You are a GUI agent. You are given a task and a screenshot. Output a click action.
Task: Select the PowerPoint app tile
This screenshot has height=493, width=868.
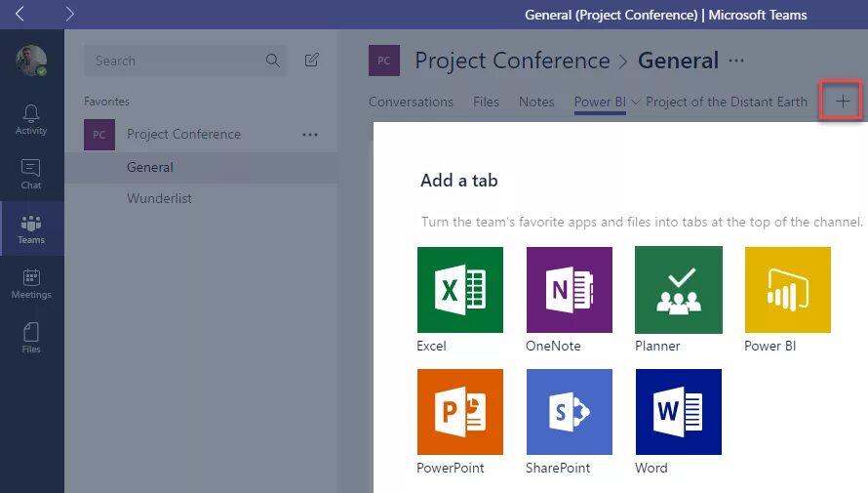pyautogui.click(x=460, y=412)
